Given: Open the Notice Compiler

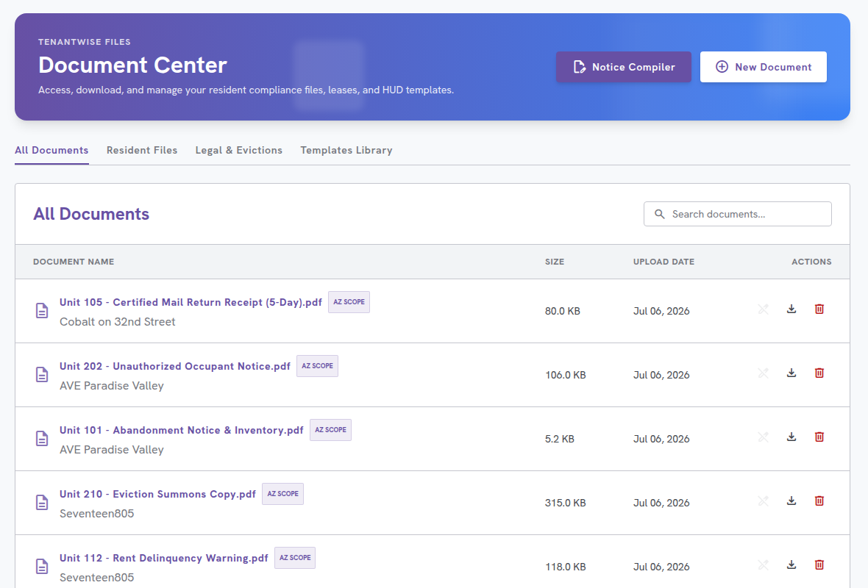Looking at the screenshot, I should (624, 67).
